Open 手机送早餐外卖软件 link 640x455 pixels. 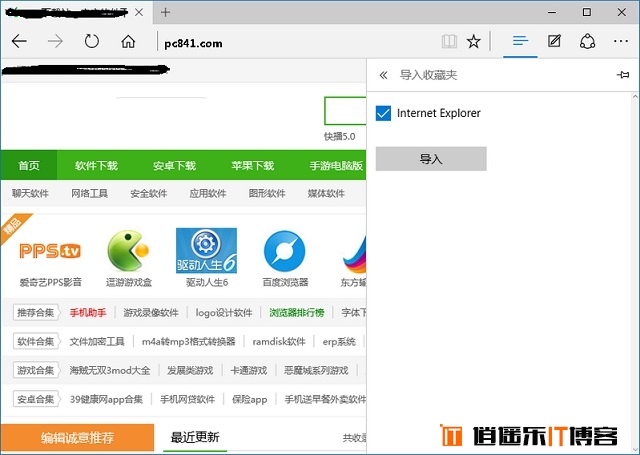325,399
